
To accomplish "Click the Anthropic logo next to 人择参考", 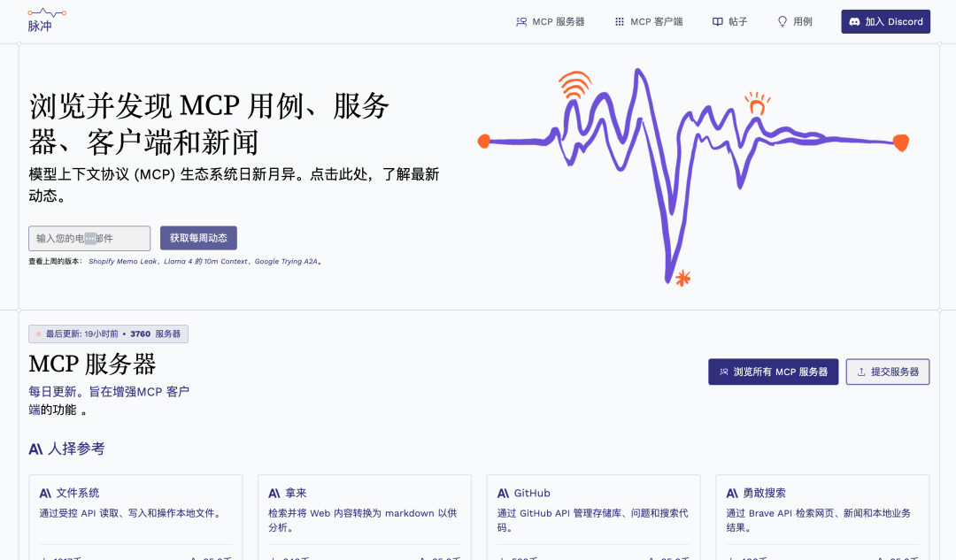I will click(36, 449).
